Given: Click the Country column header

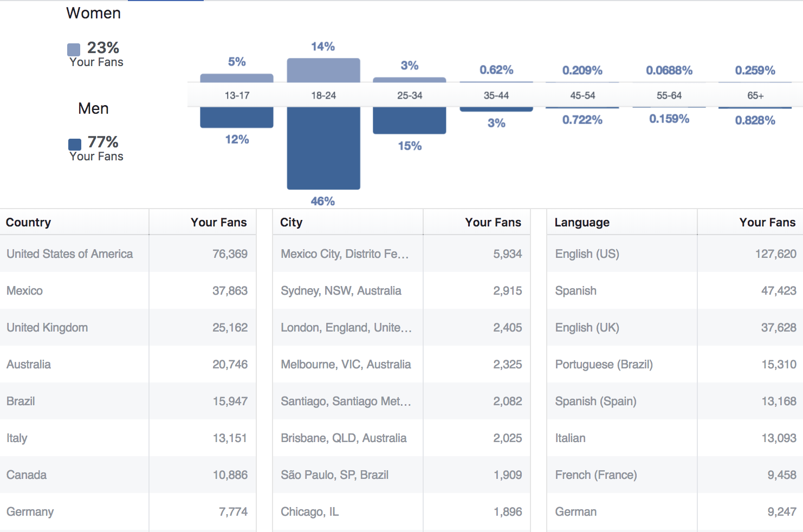Looking at the screenshot, I should coord(28,222).
